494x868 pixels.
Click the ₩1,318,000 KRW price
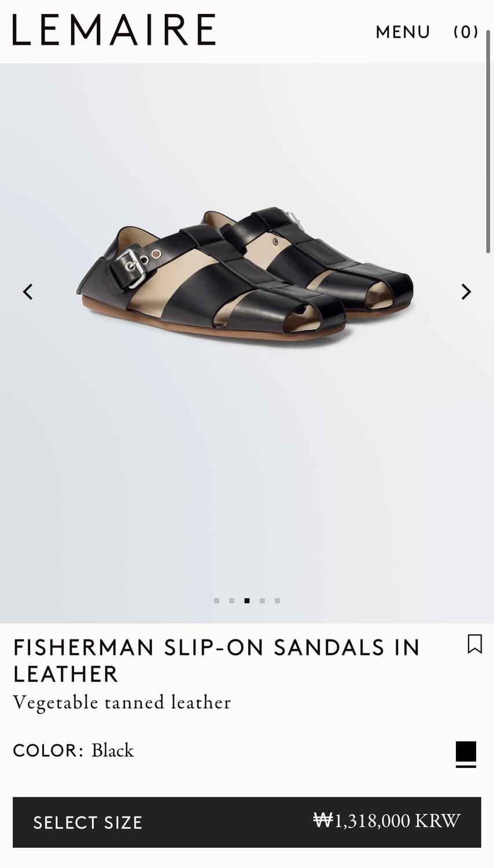[386, 821]
